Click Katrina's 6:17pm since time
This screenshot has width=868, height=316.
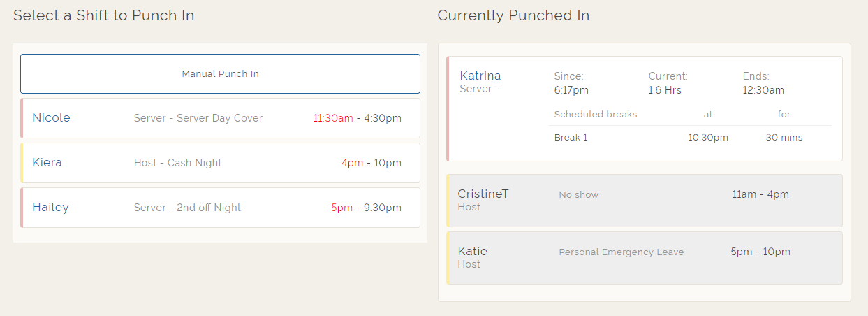(x=571, y=90)
